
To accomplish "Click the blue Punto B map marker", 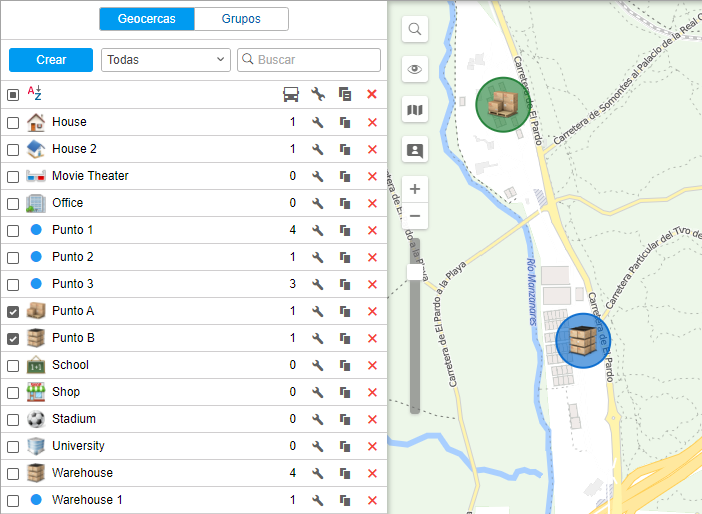I will pos(583,341).
